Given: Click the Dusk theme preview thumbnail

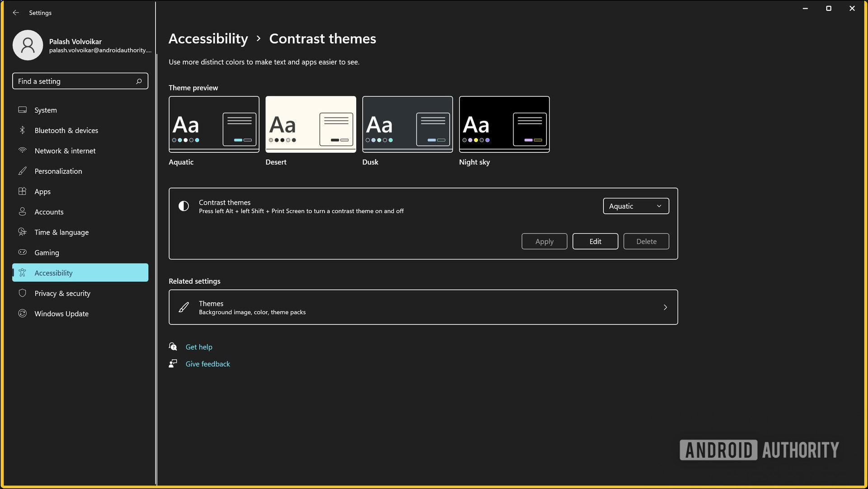Looking at the screenshot, I should [x=407, y=124].
